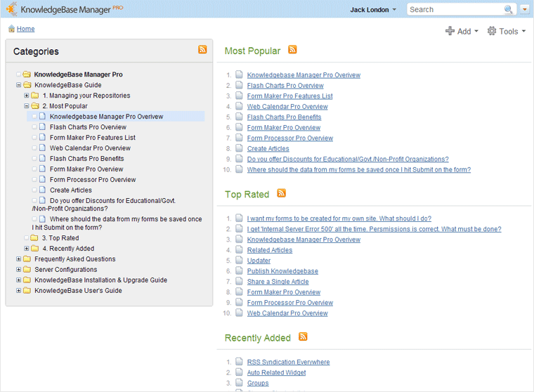Select Form Processor Pro Overview tree item
The height and width of the screenshot is (392, 534).
tap(93, 179)
